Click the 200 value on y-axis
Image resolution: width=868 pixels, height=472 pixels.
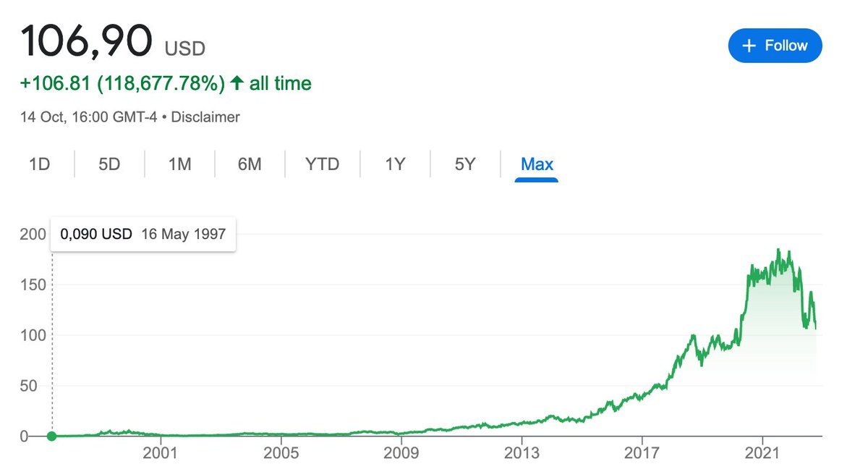coord(33,235)
